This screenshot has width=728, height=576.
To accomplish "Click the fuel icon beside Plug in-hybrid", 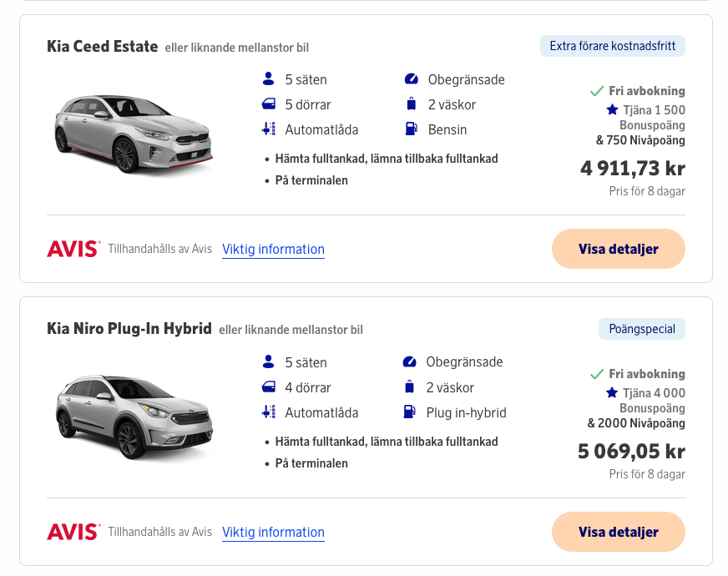I will (x=409, y=412).
